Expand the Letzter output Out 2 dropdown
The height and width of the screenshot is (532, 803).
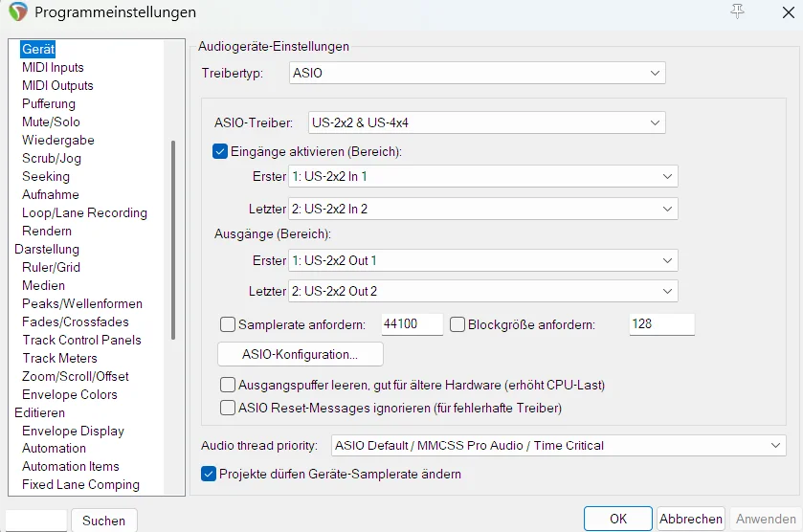pos(483,291)
